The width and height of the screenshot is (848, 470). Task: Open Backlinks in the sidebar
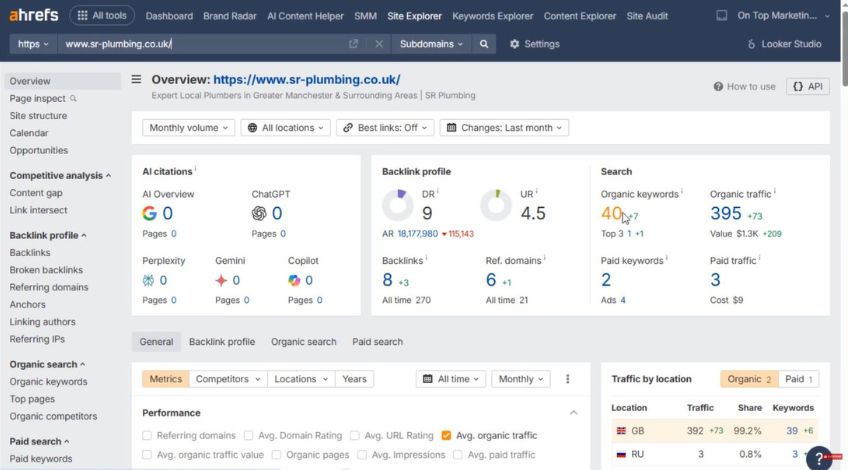[30, 253]
